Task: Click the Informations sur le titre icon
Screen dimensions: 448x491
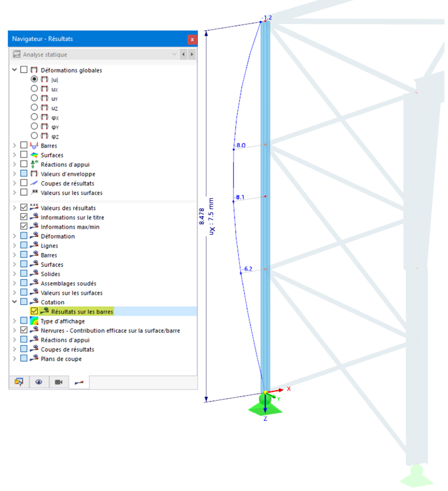Action: coord(34,216)
